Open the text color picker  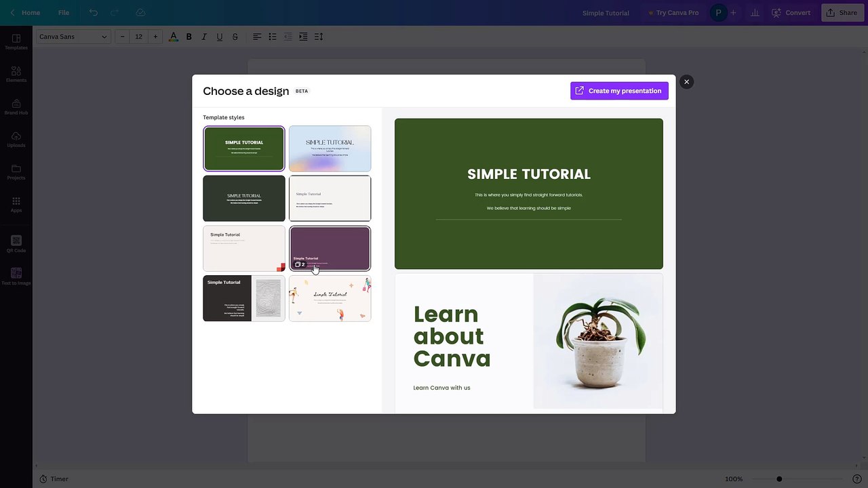174,37
